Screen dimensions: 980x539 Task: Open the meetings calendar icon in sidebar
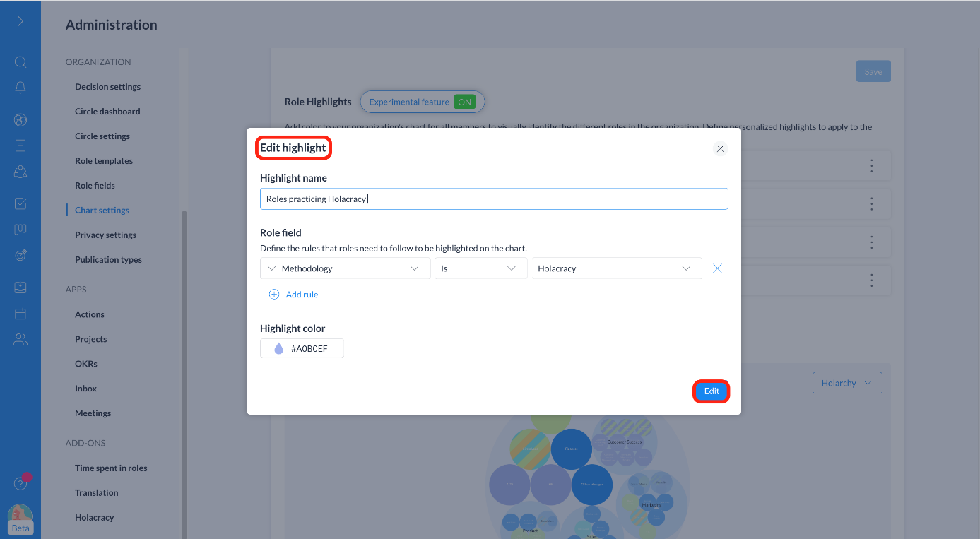coord(20,313)
